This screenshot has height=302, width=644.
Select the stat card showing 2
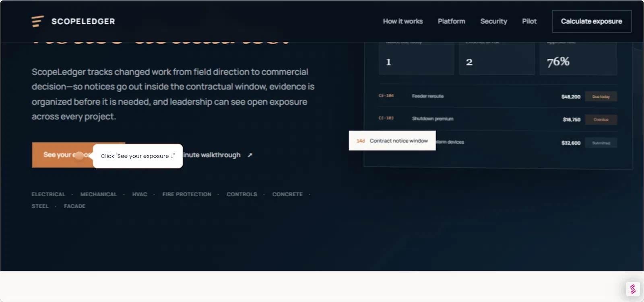pos(497,58)
